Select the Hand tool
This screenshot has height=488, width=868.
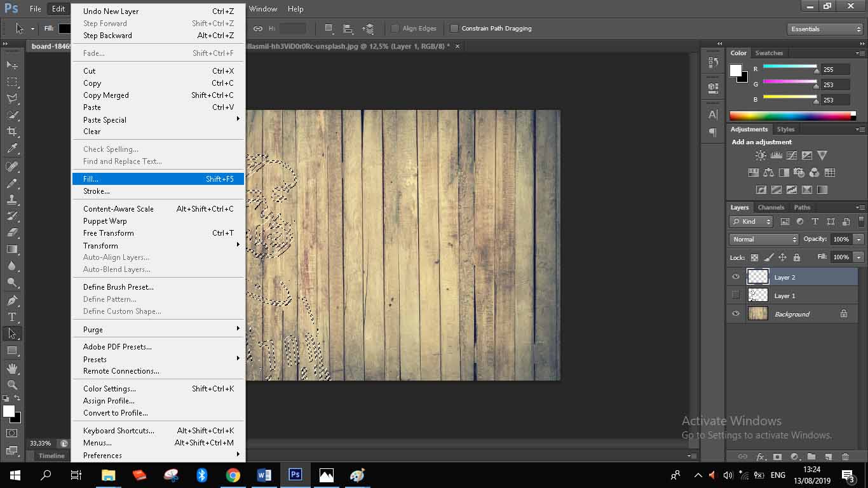point(12,368)
